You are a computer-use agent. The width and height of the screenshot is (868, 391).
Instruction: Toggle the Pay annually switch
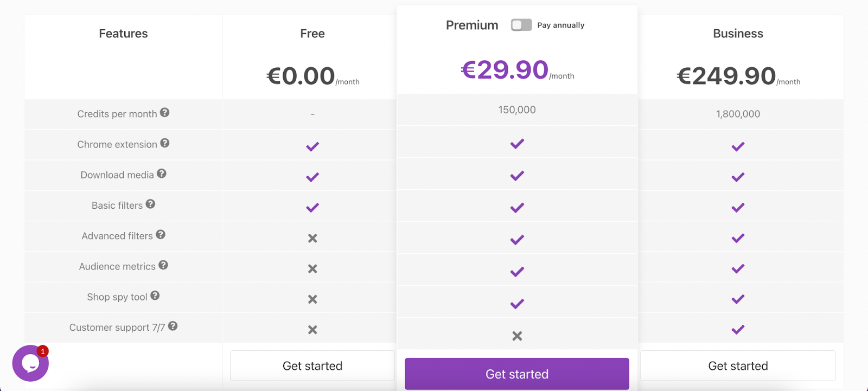pos(521,25)
